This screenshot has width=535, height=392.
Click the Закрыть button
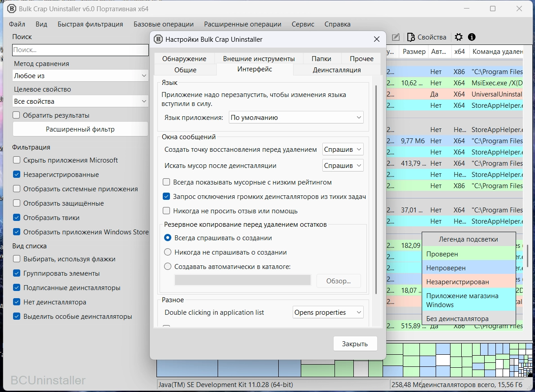[355, 344]
